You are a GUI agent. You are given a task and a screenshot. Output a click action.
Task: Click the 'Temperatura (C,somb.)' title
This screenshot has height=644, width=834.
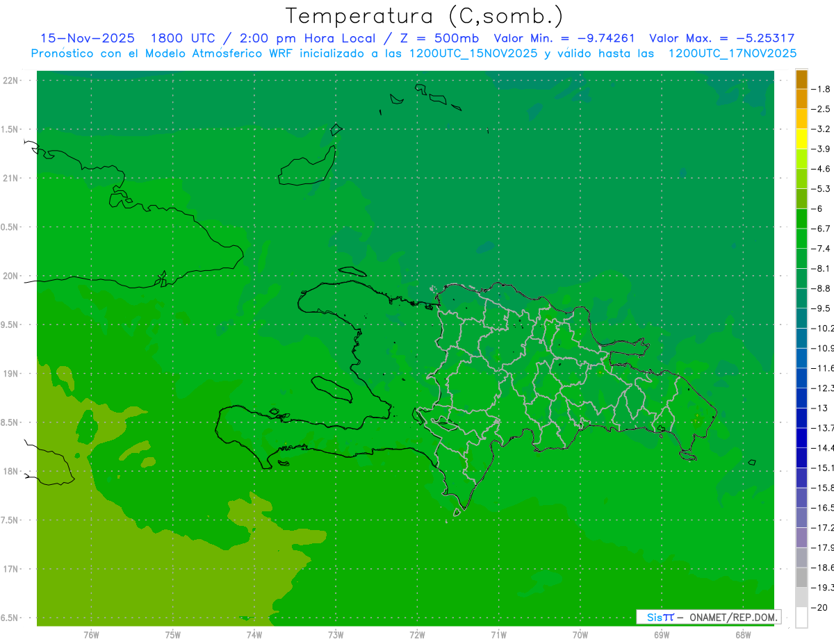tap(425, 16)
